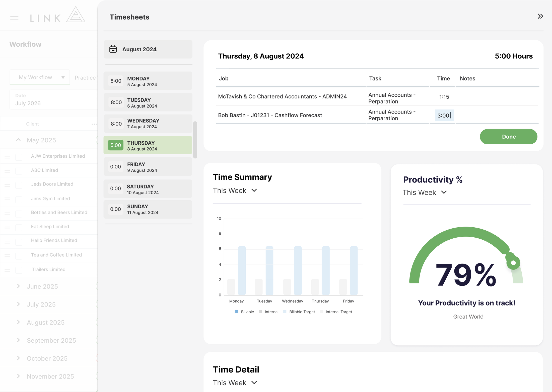
Task: Click drag handle of Bottles and Beers row
Action: coord(7,214)
